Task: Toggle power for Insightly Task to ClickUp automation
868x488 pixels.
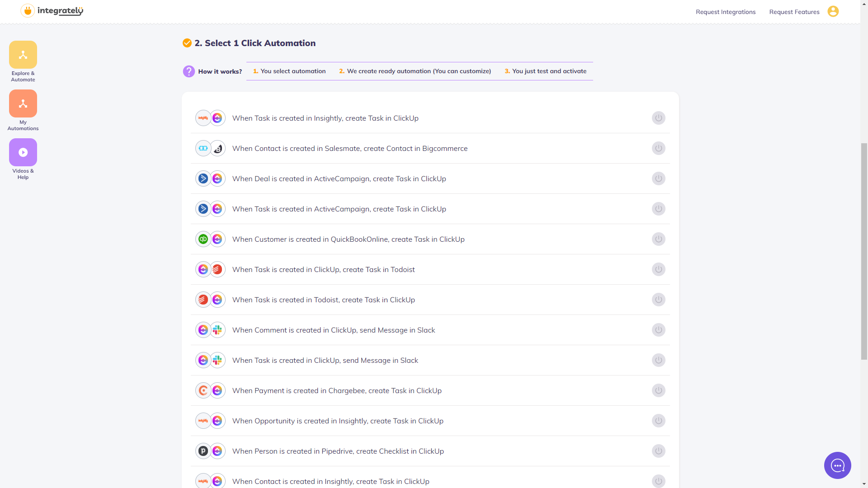Action: point(658,118)
